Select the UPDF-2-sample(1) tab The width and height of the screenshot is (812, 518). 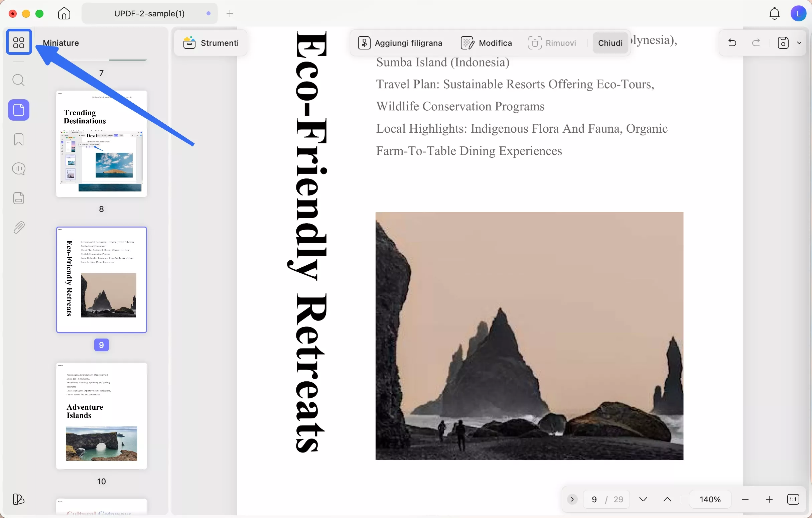point(149,13)
